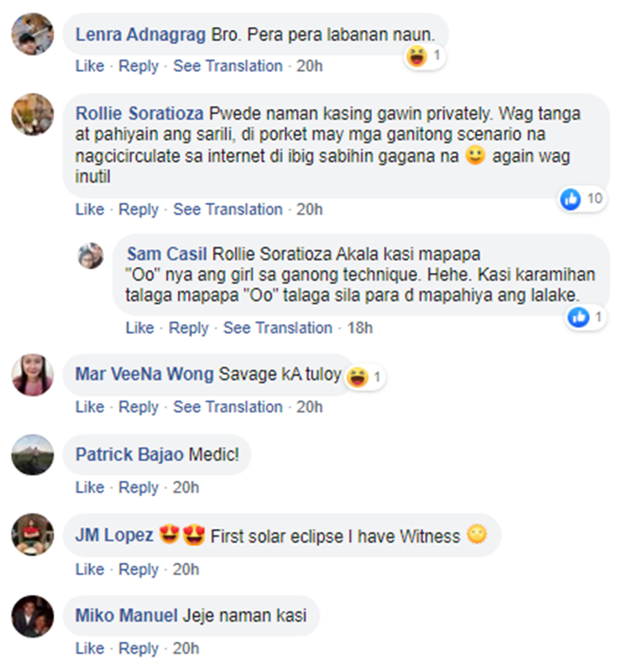Like Lenra Adnagrag's comment
Image resolution: width=644 pixels, height=660 pixels.
tap(89, 66)
